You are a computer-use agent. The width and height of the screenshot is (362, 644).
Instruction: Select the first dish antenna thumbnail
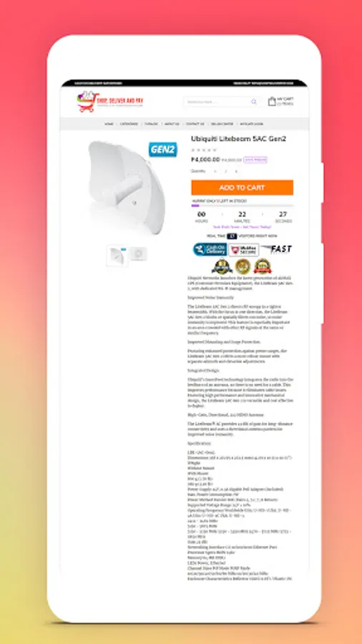pyautogui.click(x=117, y=255)
